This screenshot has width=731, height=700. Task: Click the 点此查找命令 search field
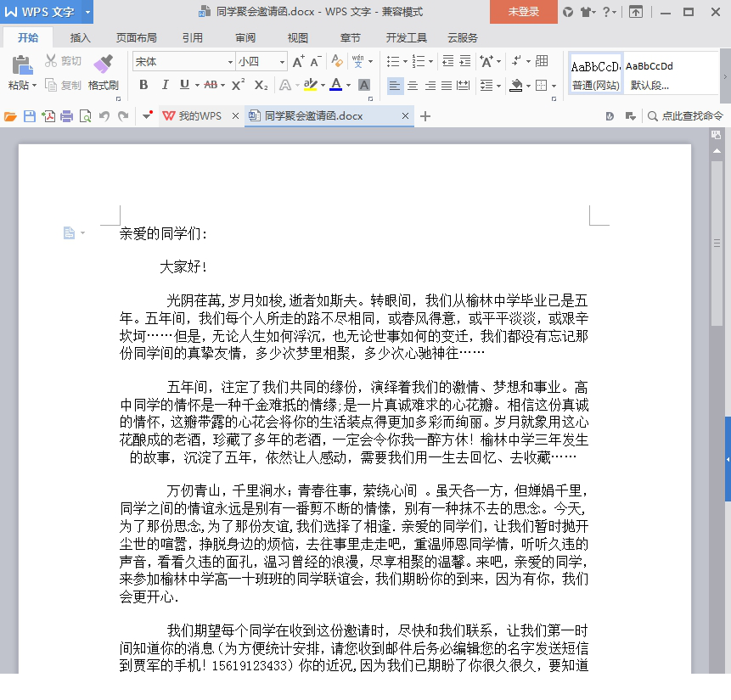pos(685,116)
